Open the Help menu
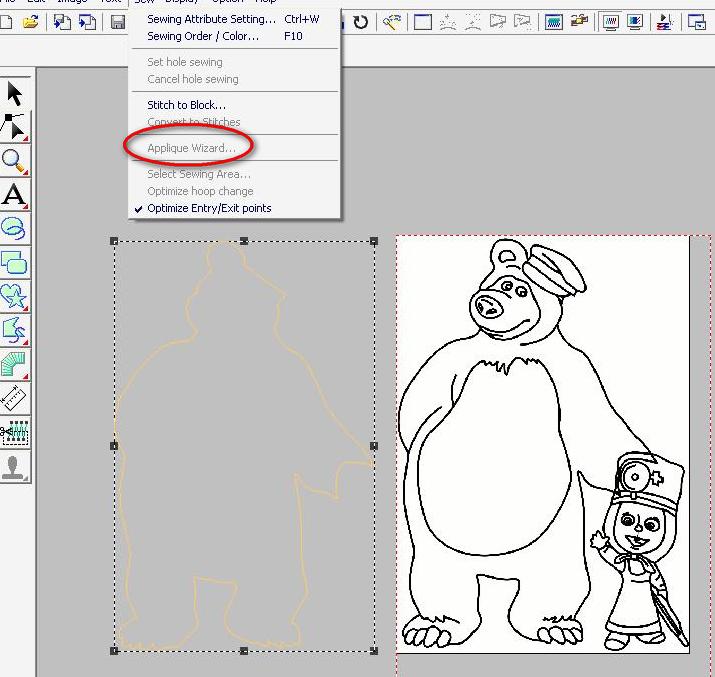Image resolution: width=715 pixels, height=677 pixels. pyautogui.click(x=265, y=2)
